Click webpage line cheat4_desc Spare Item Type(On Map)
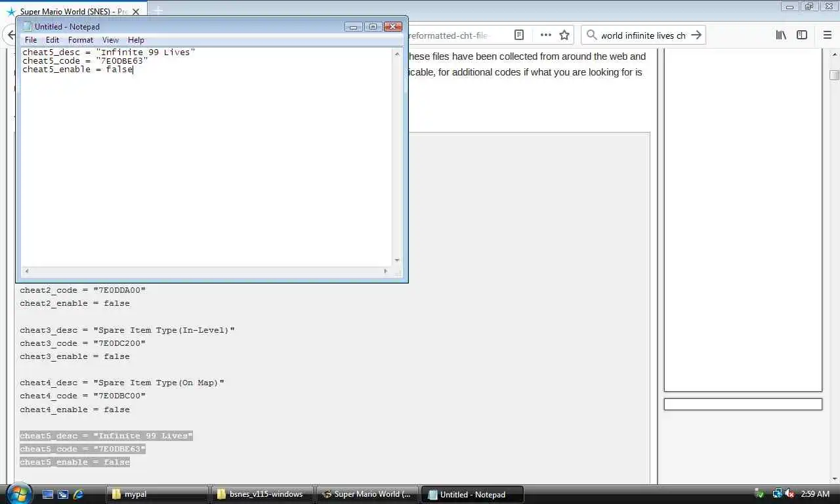The height and width of the screenshot is (504, 840). [x=122, y=383]
